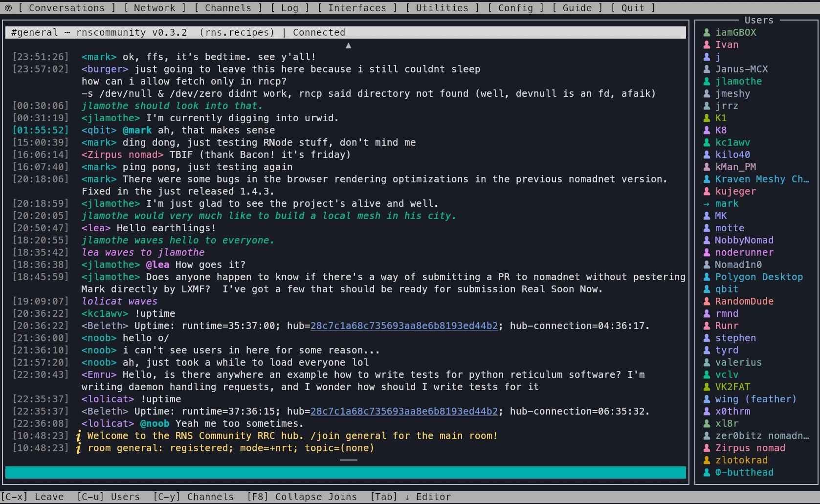Click the user icon beside kujeger
This screenshot has width=820, height=504.
point(707,191)
